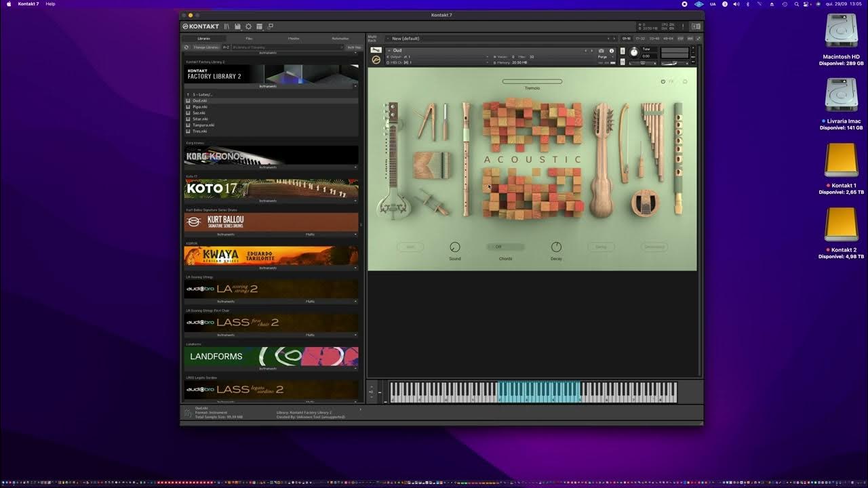This screenshot has height=488, width=868.
Task: Toggle the Chords Off switch
Action: [x=505, y=247]
